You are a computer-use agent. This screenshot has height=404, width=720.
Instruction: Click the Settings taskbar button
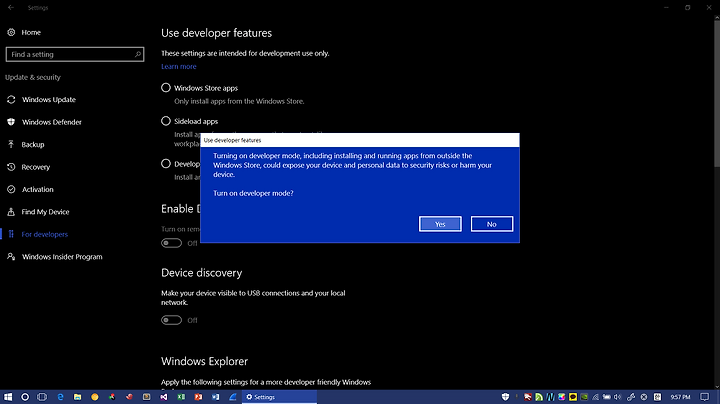click(279, 397)
